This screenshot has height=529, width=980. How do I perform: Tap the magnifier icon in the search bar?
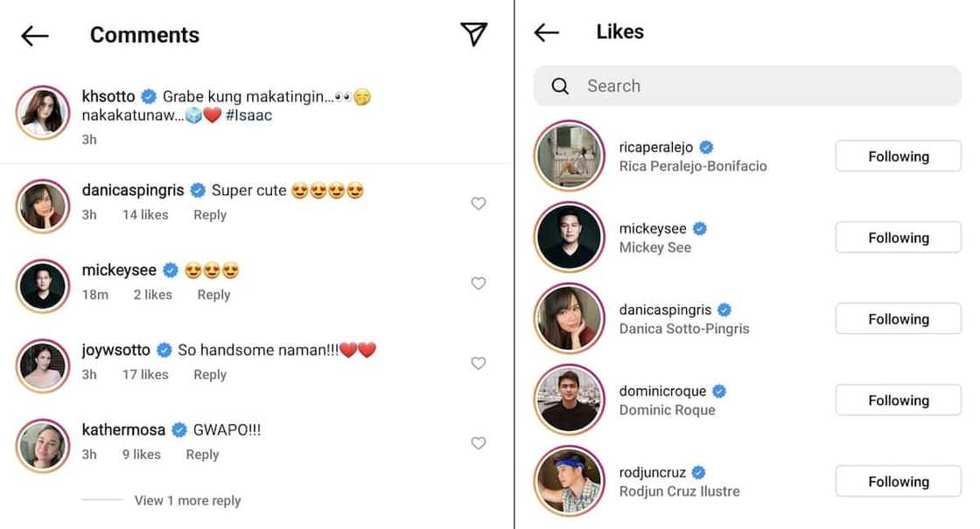point(560,86)
